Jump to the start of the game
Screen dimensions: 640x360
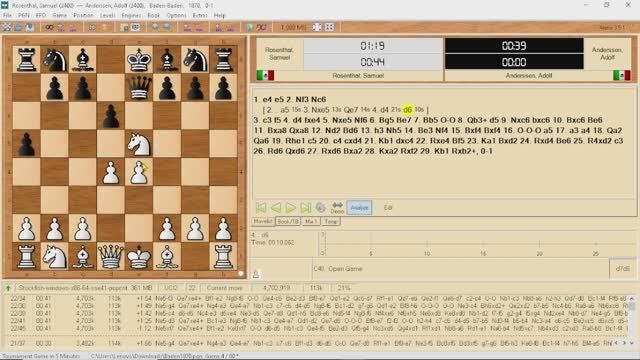(x=261, y=208)
